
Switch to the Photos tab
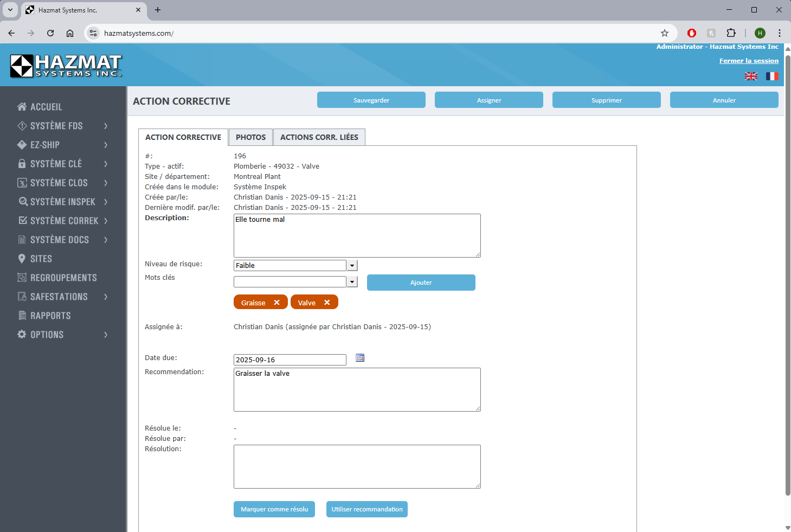click(x=250, y=137)
